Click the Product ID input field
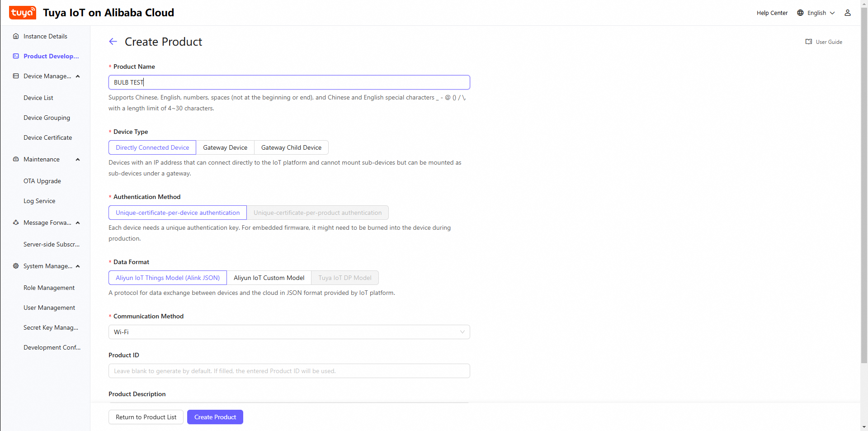 tap(289, 371)
